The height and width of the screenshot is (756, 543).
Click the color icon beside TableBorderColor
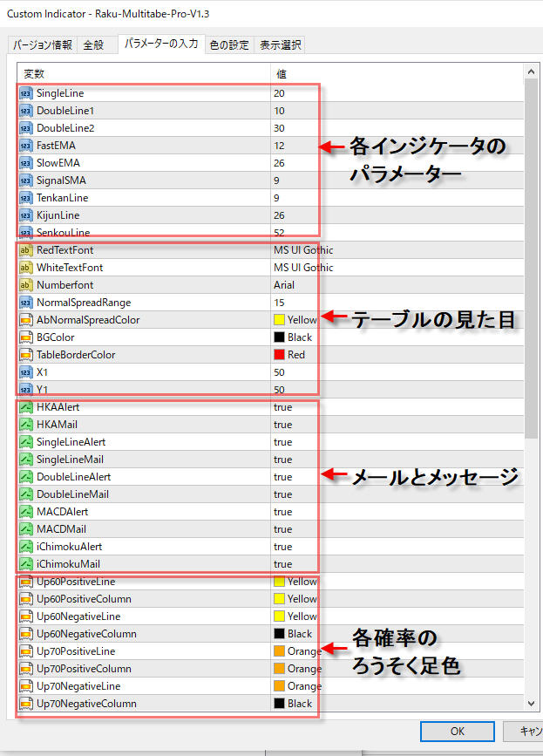point(25,355)
